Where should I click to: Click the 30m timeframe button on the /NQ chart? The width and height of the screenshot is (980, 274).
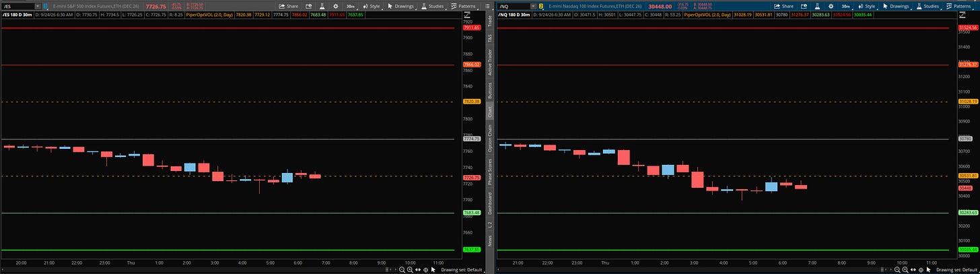point(845,5)
